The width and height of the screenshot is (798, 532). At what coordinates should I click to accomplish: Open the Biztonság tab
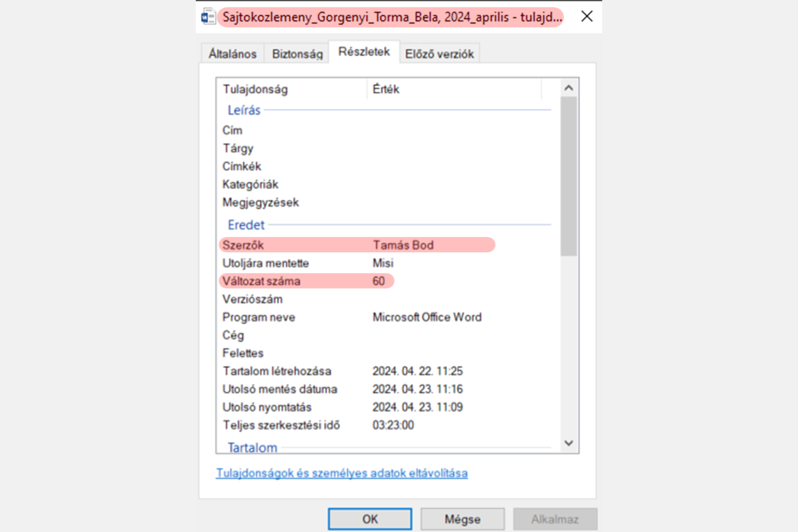click(x=297, y=54)
